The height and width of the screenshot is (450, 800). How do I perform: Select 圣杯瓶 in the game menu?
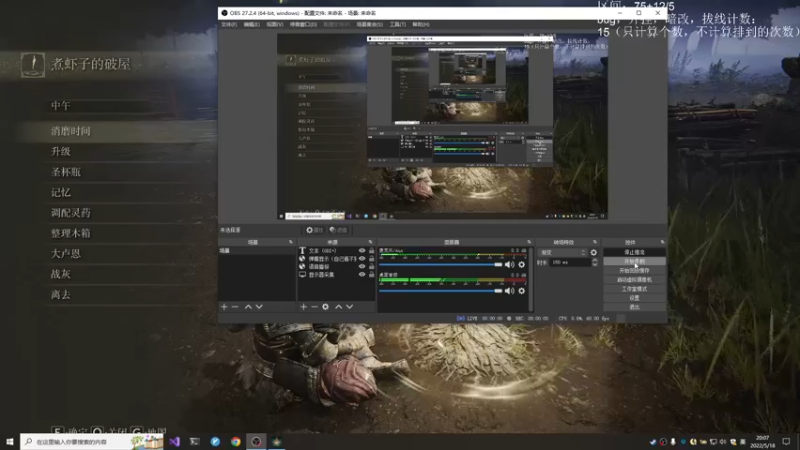coord(66,172)
